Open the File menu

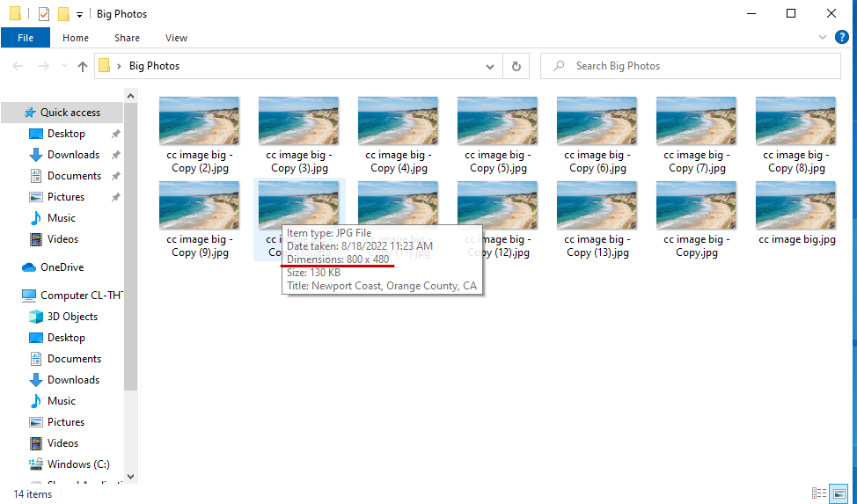point(26,38)
